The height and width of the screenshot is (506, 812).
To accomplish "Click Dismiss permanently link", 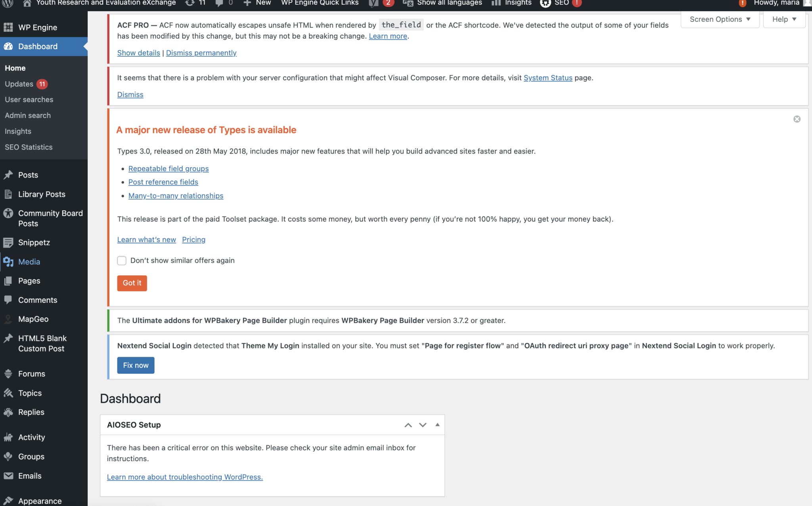I will coord(201,53).
